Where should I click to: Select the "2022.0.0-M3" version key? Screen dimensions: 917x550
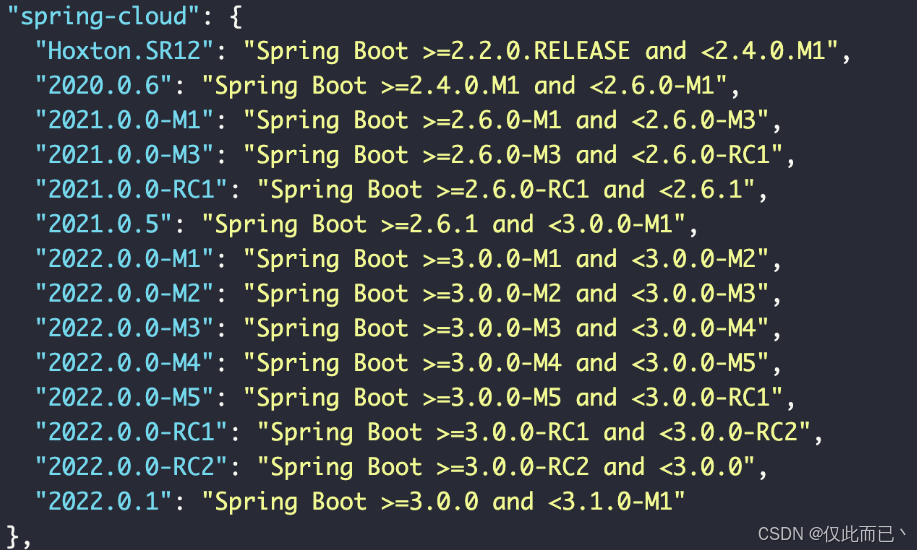(125, 328)
